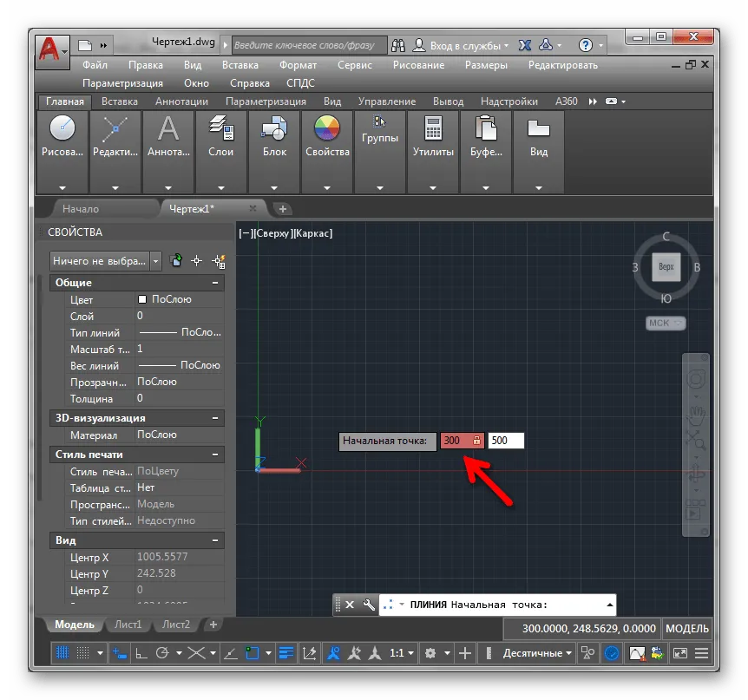
Task: Click the visual style label [Каркас]
Action: coord(312,233)
